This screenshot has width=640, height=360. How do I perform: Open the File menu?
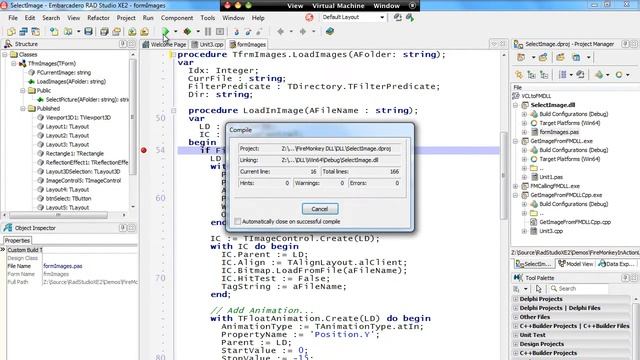tap(13, 18)
